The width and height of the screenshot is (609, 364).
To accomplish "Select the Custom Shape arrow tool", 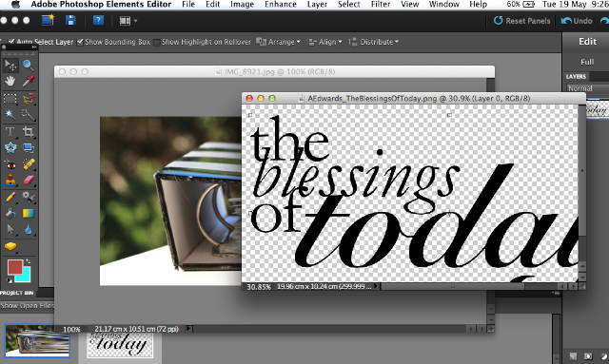I will coord(10,229).
